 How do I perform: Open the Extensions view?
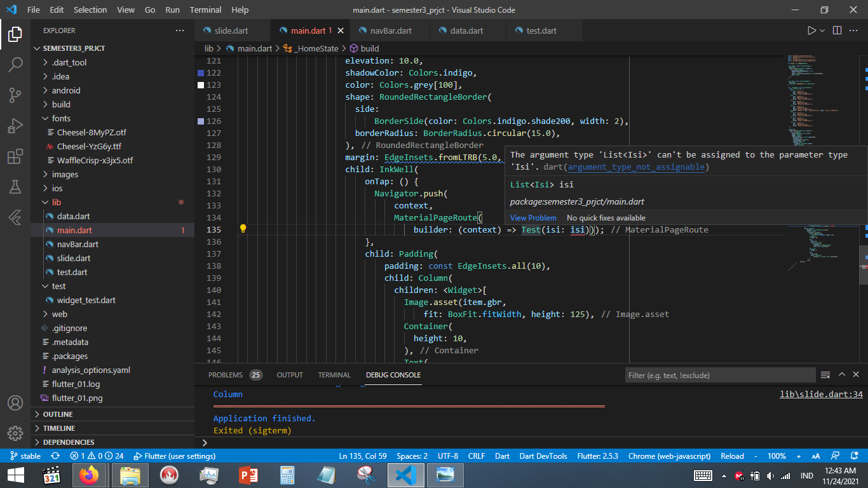(x=15, y=156)
